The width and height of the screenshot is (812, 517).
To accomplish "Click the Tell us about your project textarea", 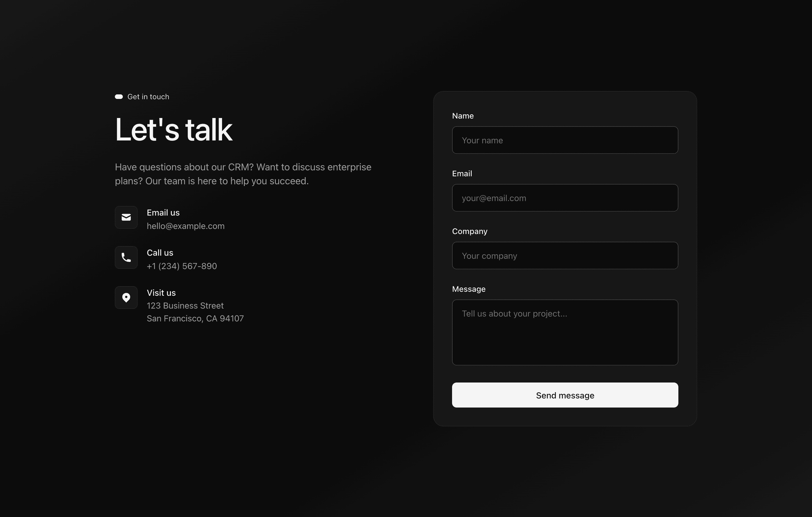I will tap(565, 333).
